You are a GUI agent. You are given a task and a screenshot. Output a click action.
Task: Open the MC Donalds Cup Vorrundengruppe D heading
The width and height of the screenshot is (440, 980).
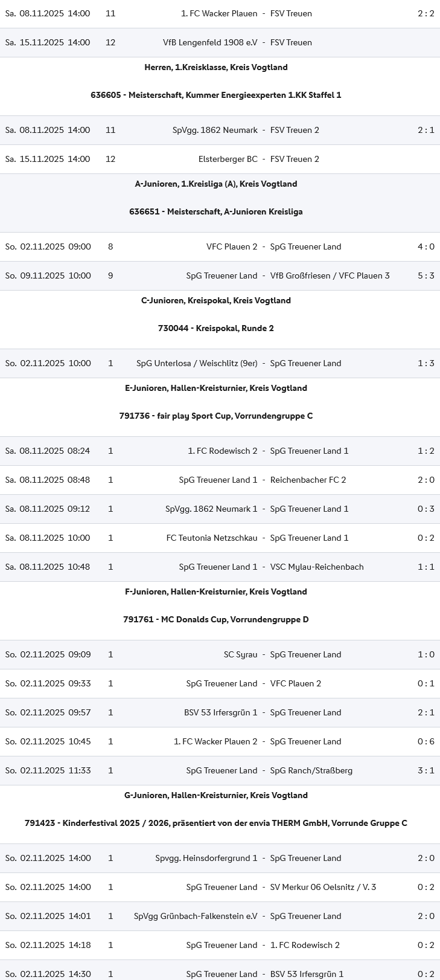coord(216,619)
